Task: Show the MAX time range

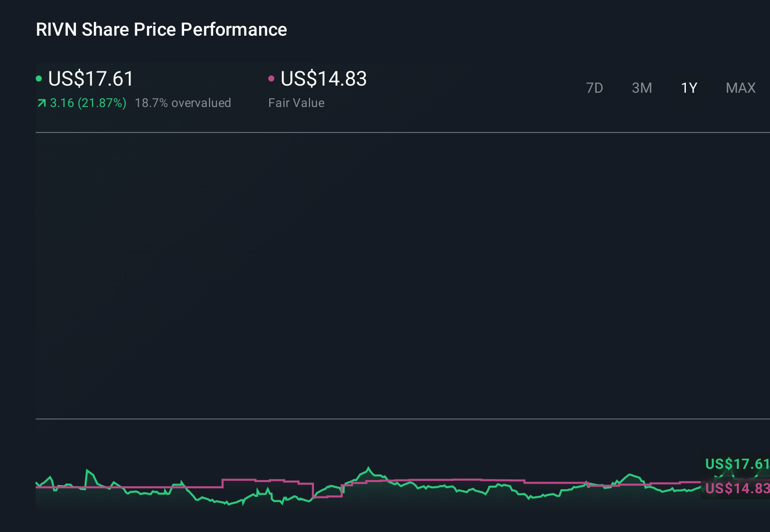Action: point(740,88)
